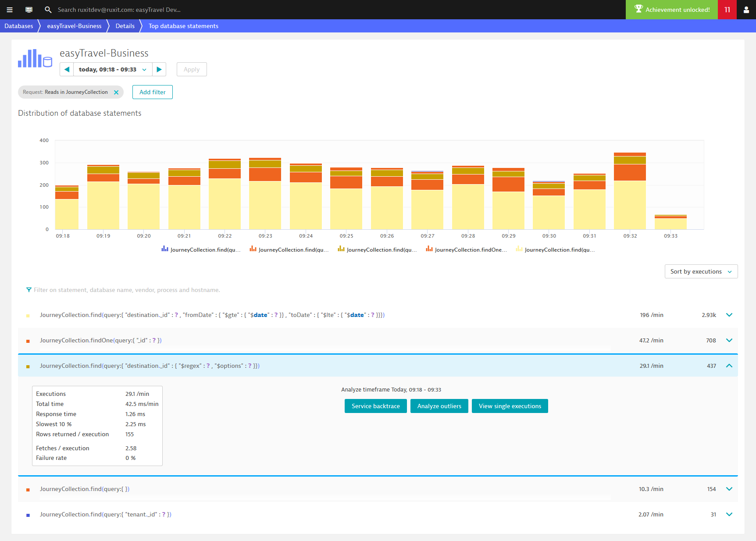Toggle the orange JourneyCollection.find legend entry
Screen dimensions: 756x541
(x=289, y=249)
